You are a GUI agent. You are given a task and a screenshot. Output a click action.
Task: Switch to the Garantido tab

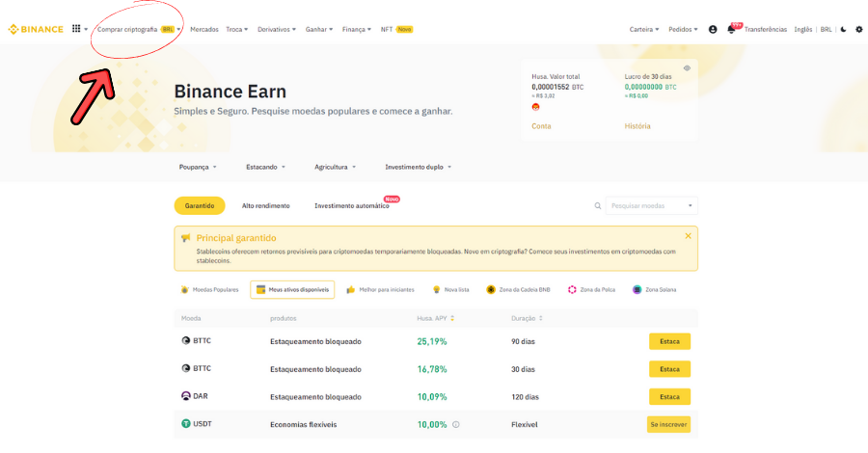click(200, 205)
